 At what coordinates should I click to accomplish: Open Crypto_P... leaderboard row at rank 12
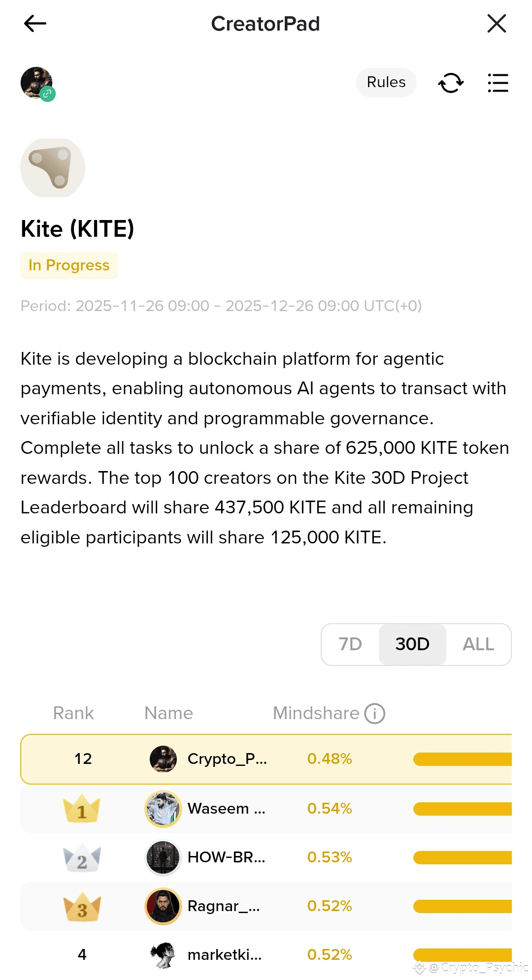(266, 759)
